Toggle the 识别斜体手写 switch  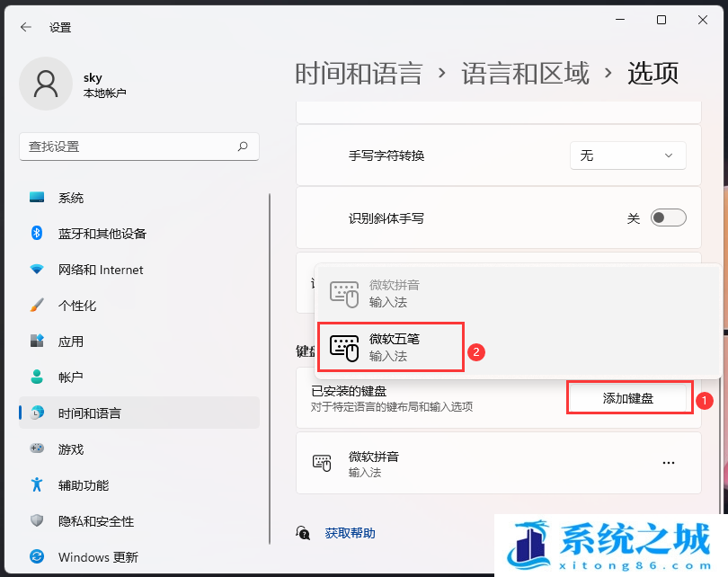point(669,217)
